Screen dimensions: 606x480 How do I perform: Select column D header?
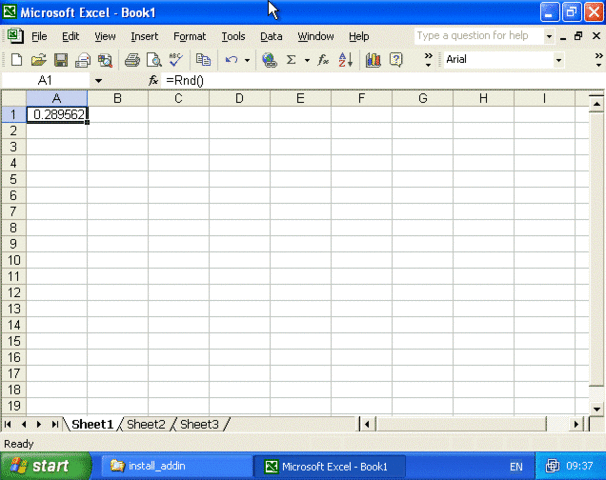(239, 99)
